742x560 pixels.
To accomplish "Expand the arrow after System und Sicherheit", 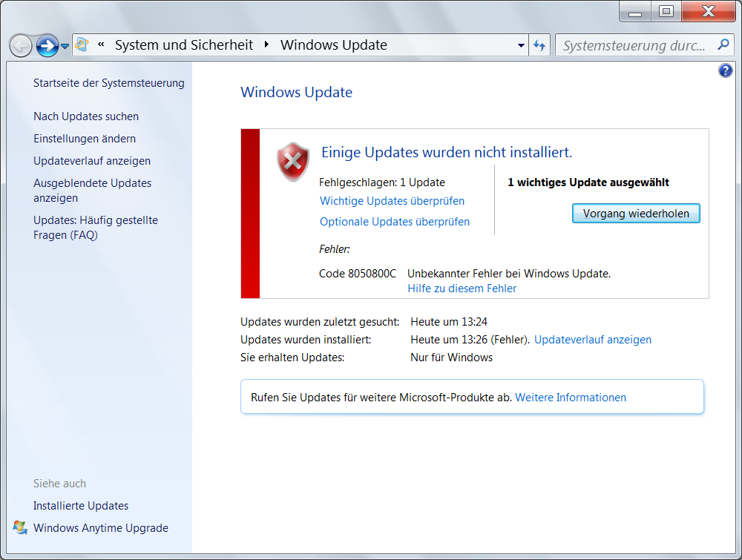I will (x=267, y=45).
